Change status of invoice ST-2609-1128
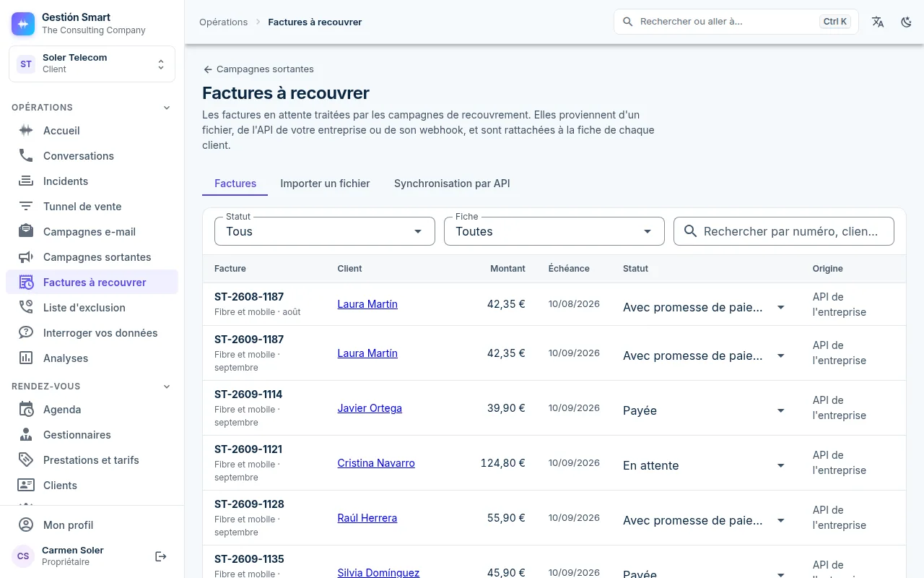Screen dimensions: 924x578 click(x=704, y=520)
